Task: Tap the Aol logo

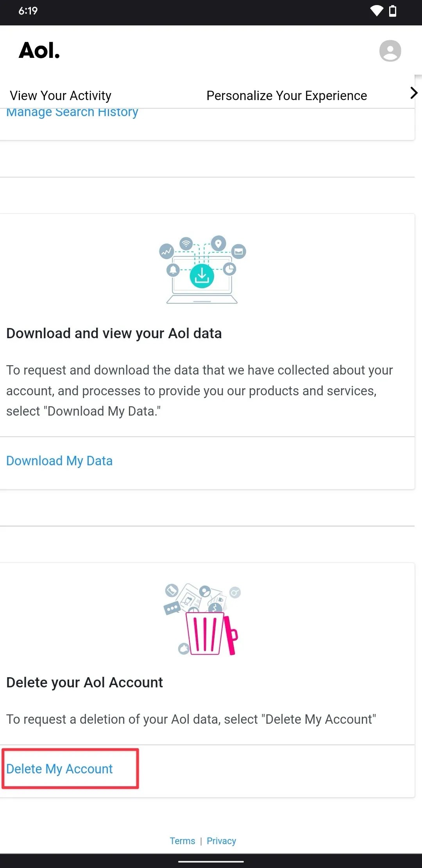Action: pyautogui.click(x=39, y=50)
